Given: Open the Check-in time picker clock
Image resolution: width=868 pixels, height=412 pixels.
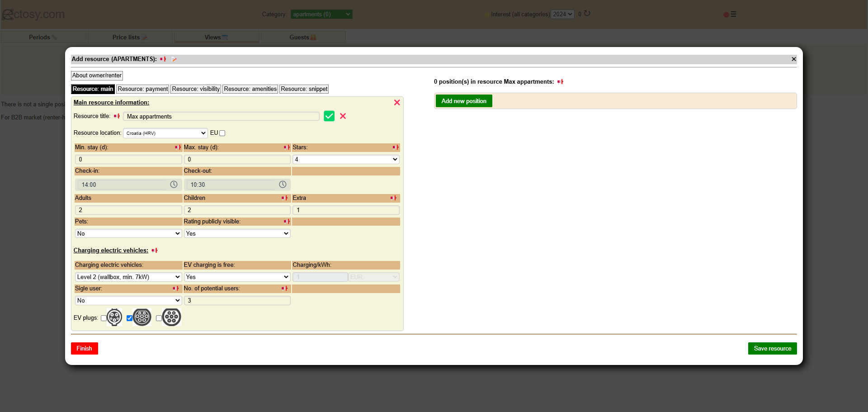Looking at the screenshot, I should click(x=174, y=185).
